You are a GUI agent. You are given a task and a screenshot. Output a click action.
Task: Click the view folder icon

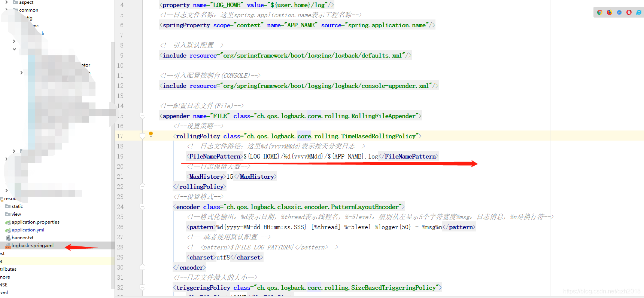coord(8,214)
